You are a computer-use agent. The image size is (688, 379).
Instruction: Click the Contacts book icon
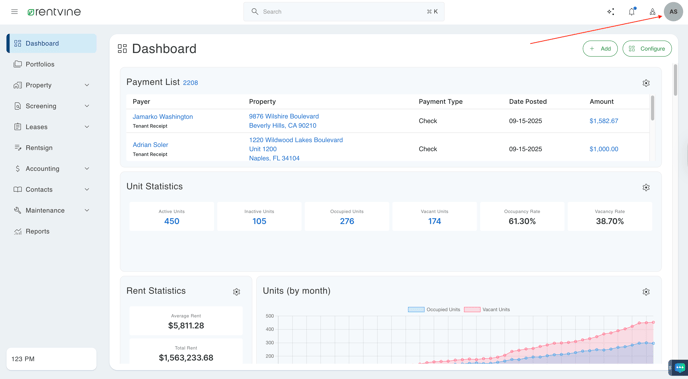(x=18, y=190)
